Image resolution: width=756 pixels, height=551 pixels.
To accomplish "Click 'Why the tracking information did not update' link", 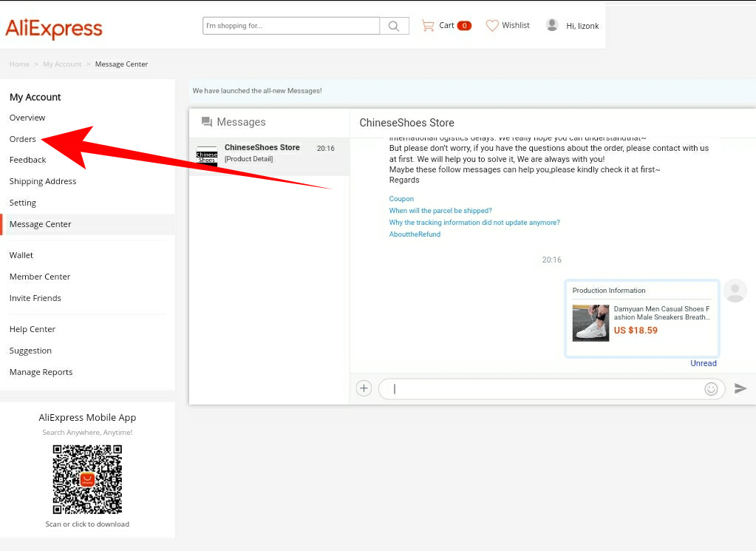I will [x=475, y=223].
